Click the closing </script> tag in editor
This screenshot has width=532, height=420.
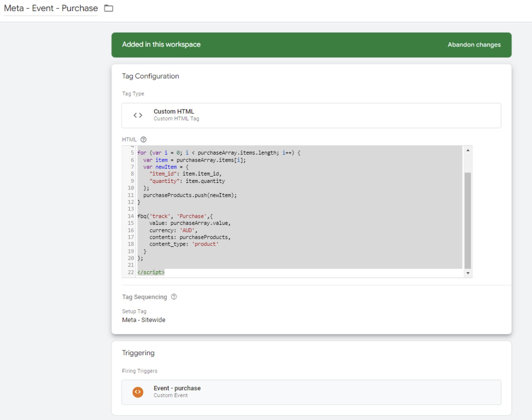(x=151, y=272)
